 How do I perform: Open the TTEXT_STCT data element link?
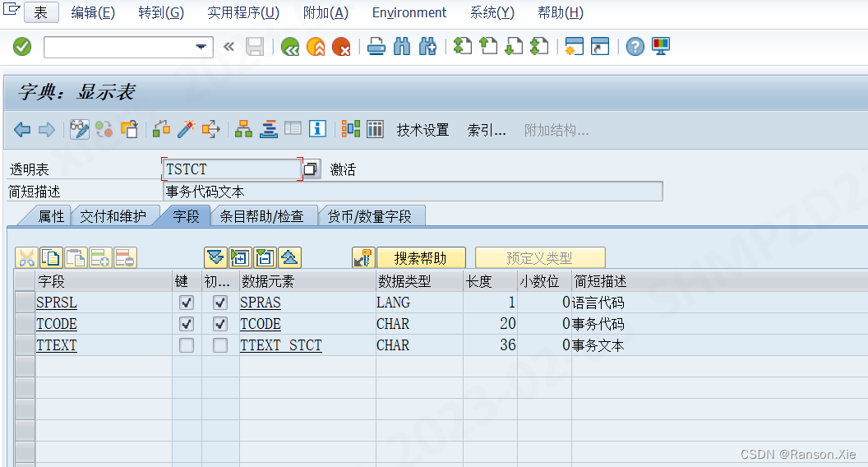[x=281, y=345]
